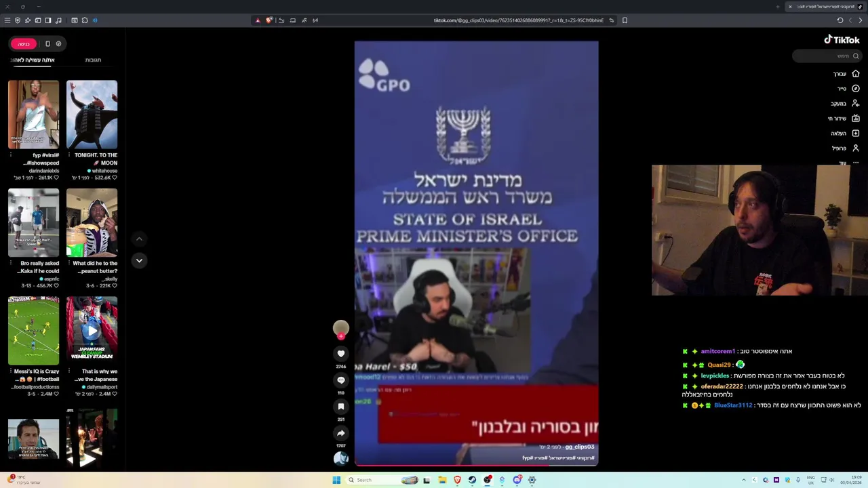Like the video with heart icon

click(x=341, y=353)
